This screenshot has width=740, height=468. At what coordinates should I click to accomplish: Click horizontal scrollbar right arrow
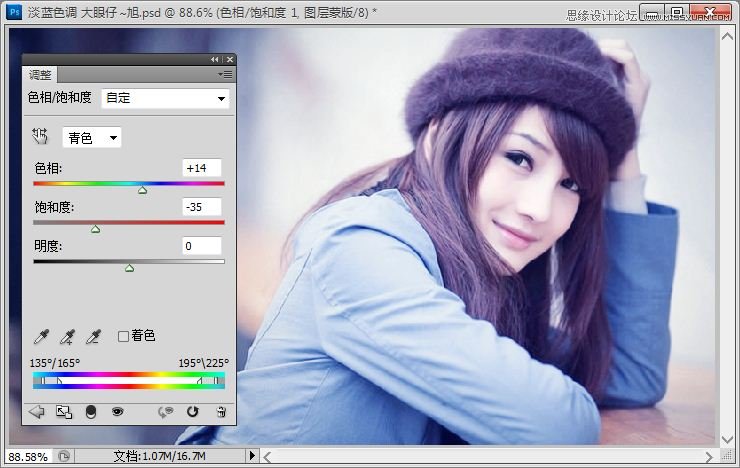(709, 457)
